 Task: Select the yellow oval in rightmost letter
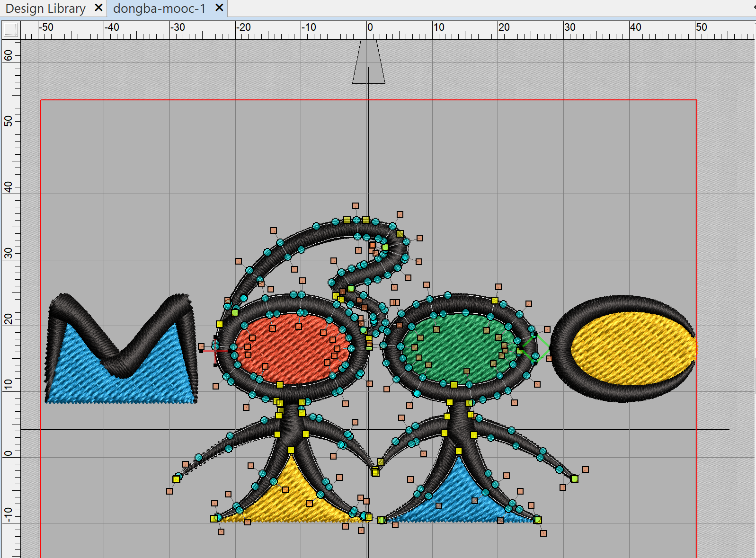[x=633, y=349]
